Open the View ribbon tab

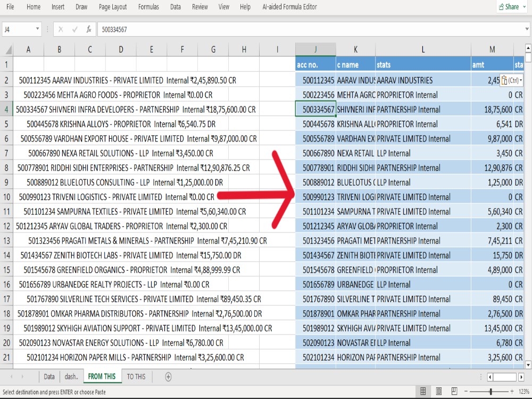click(x=223, y=7)
